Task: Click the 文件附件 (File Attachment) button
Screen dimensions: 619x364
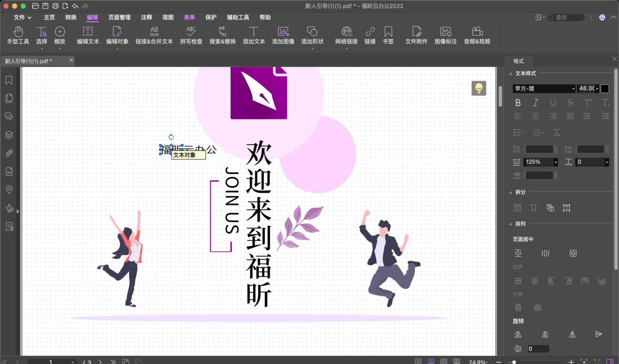Action: [416, 36]
